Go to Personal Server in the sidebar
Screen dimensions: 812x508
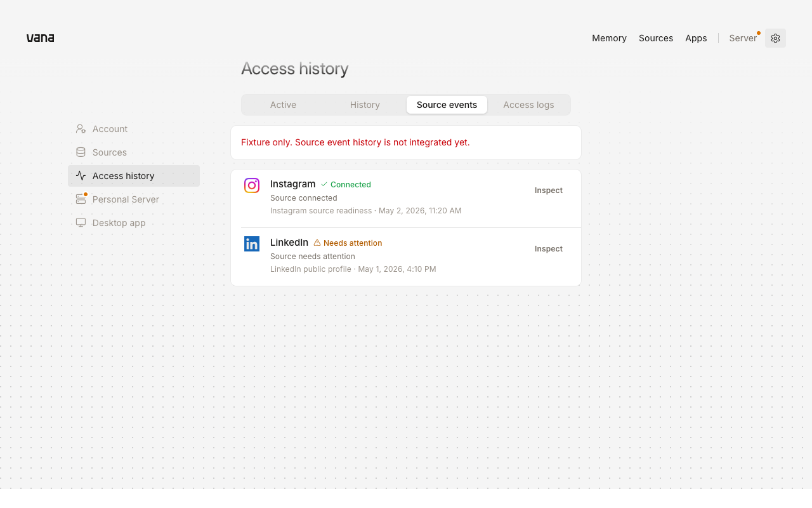pyautogui.click(x=134, y=199)
